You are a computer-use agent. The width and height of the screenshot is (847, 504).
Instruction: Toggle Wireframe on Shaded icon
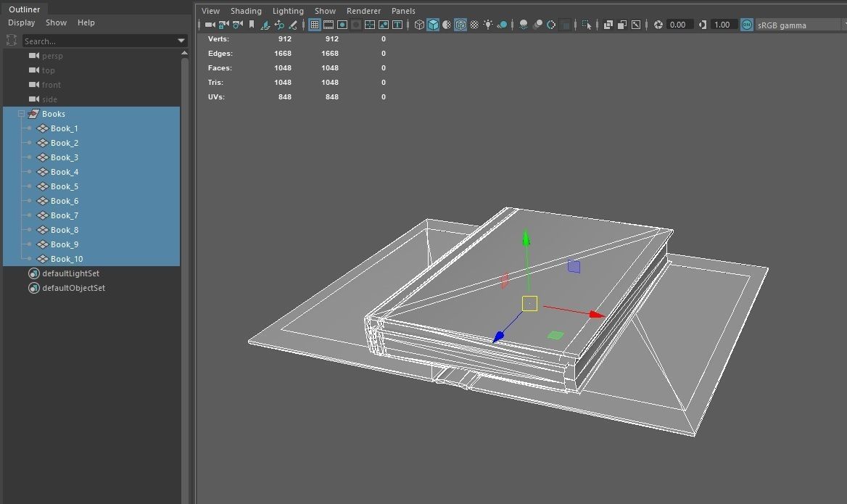(460, 25)
